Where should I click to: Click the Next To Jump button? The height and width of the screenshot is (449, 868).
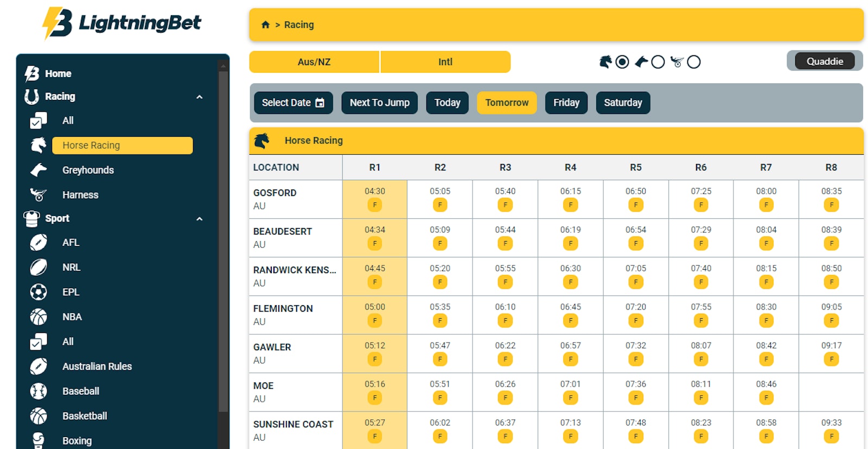[x=379, y=103]
